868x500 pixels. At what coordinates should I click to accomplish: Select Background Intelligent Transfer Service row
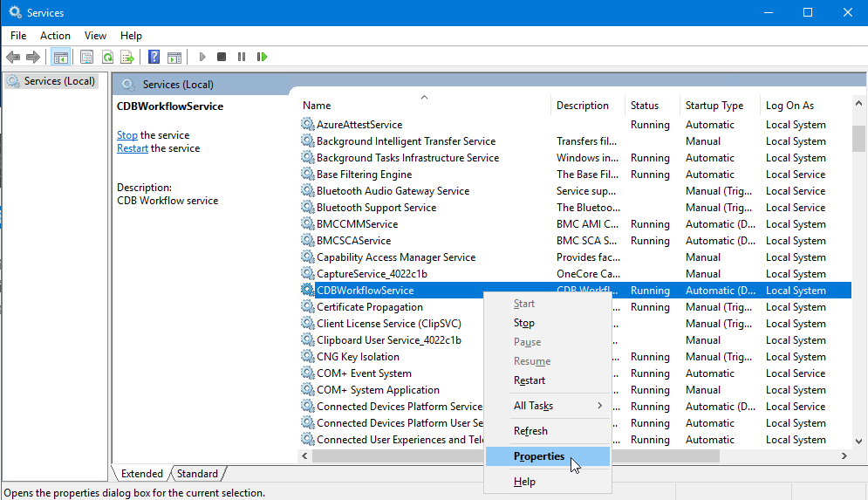576,140
